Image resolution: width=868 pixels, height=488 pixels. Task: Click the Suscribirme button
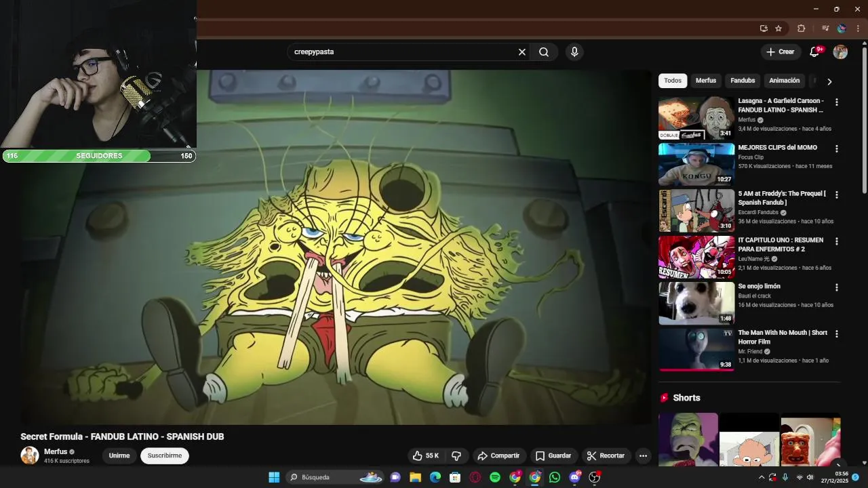click(x=165, y=455)
